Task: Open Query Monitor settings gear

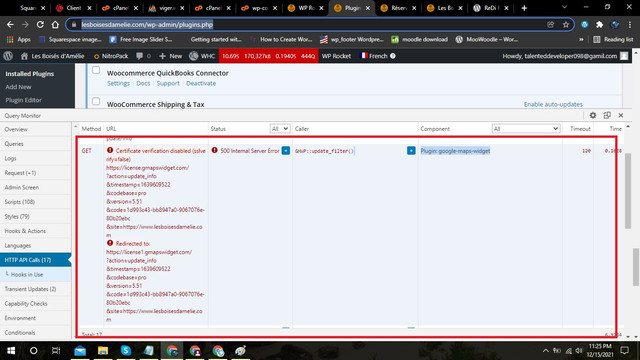Action: [x=593, y=116]
